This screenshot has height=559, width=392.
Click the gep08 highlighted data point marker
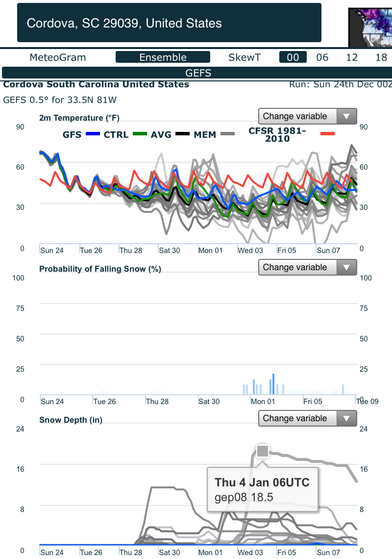click(x=263, y=451)
